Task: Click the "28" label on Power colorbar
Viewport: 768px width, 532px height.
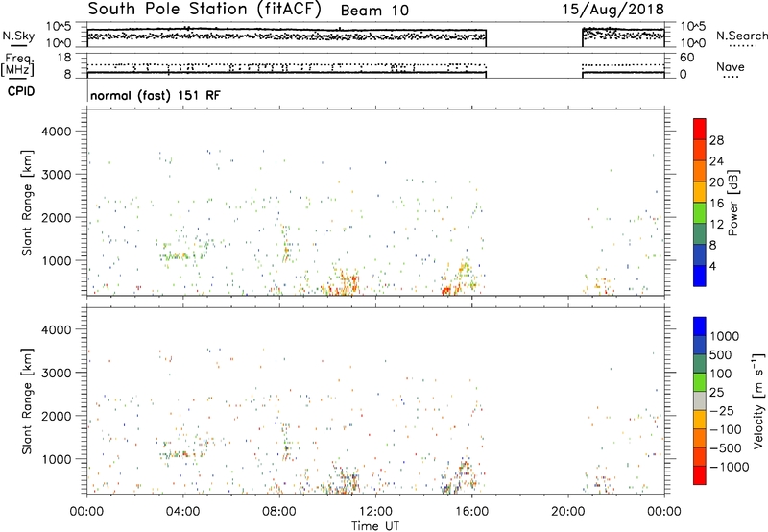Action: [x=716, y=140]
